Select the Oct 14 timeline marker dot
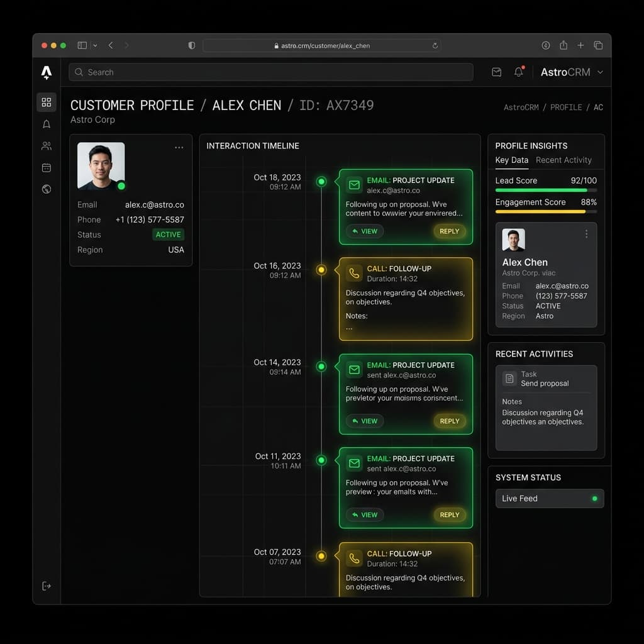This screenshot has width=644, height=644. tap(321, 367)
